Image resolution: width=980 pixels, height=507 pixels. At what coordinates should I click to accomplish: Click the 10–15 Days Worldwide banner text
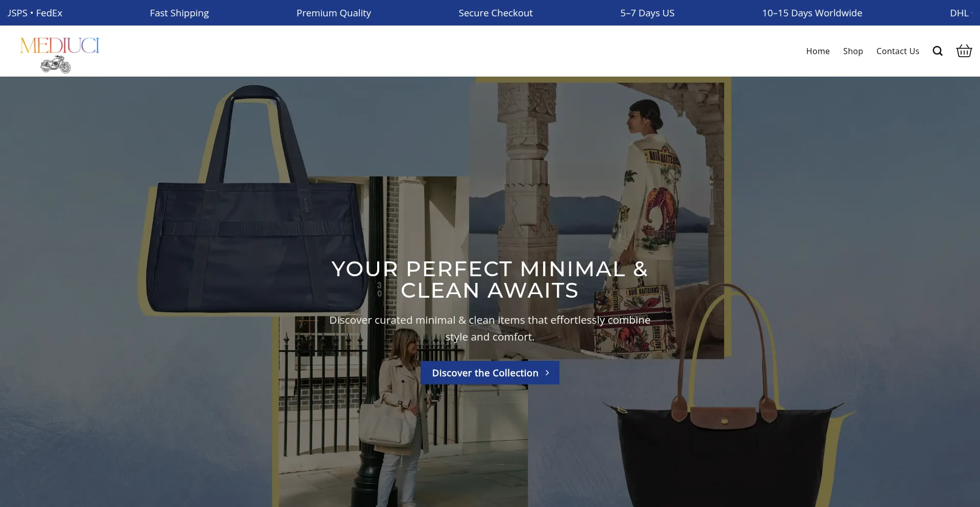[x=812, y=13]
